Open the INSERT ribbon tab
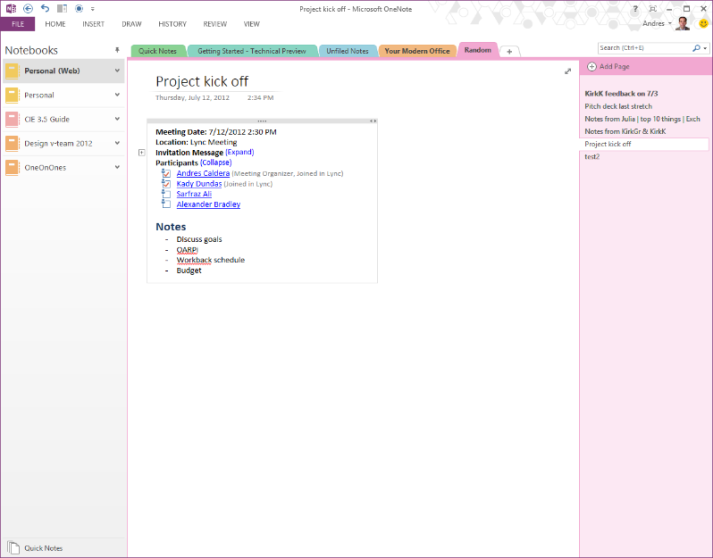 coord(93,24)
